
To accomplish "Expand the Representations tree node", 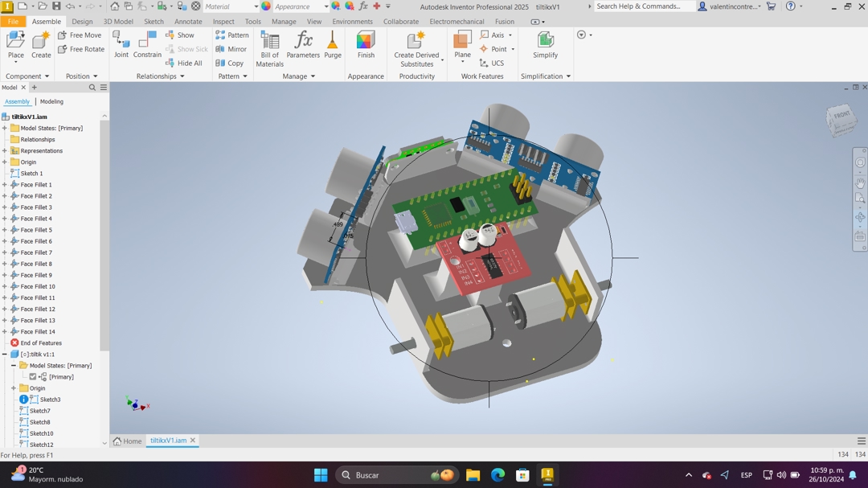I will click(5, 151).
